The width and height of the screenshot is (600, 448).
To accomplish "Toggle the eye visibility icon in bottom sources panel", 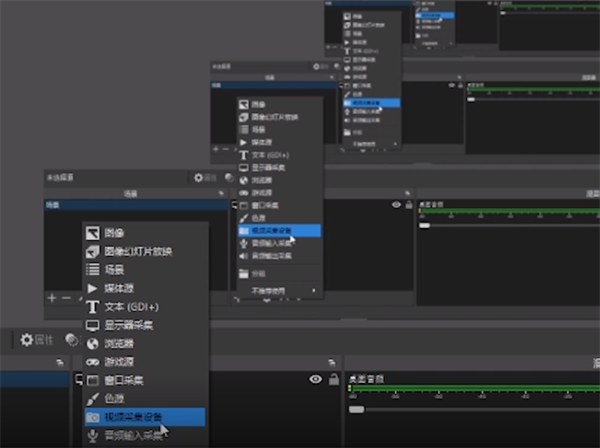I will [316, 379].
